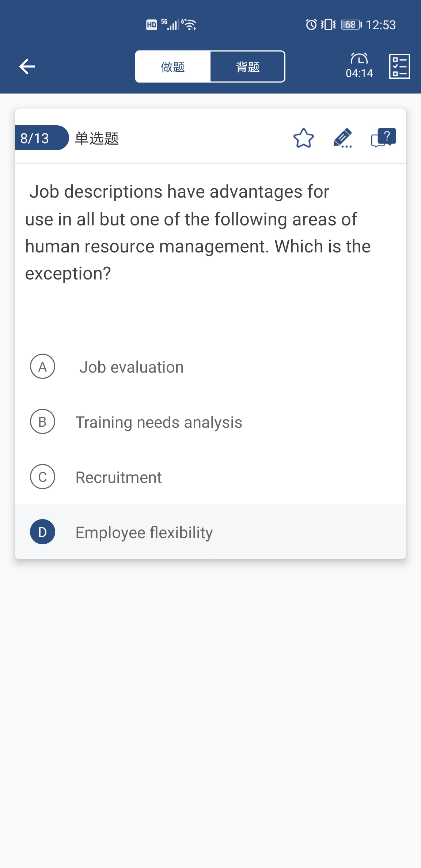
Task: Tap the battery indicator in status bar
Action: (351, 24)
